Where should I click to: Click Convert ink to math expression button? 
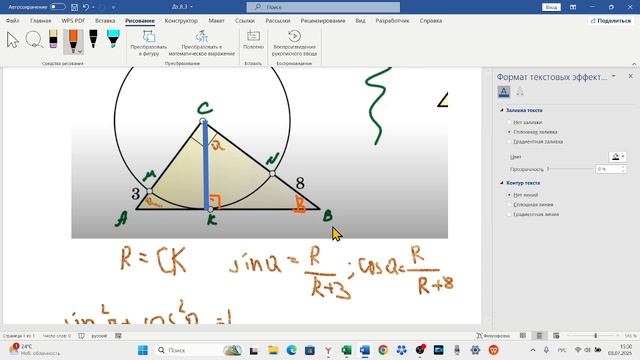(x=202, y=43)
